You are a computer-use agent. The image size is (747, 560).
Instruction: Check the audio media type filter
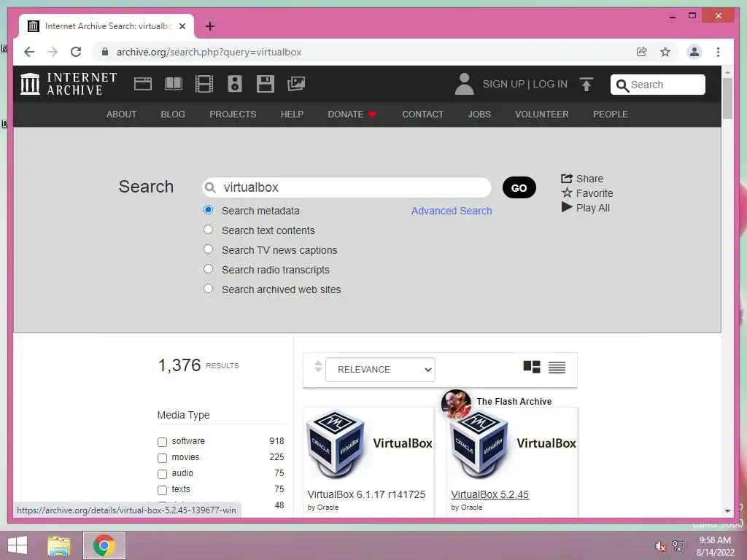pos(162,474)
